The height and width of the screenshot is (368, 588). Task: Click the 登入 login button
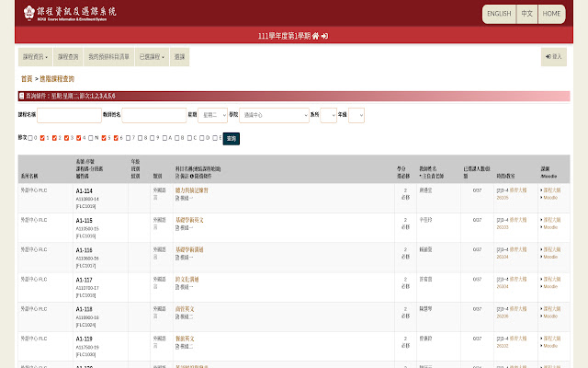point(553,57)
